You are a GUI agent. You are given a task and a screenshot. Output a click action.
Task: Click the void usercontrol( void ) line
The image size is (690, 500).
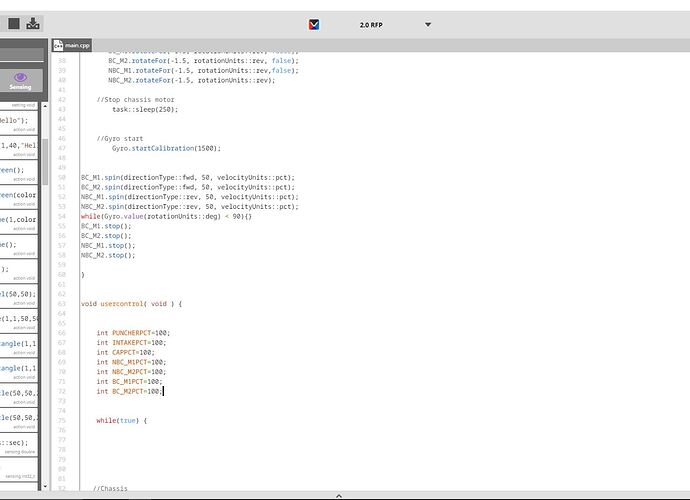(132, 304)
